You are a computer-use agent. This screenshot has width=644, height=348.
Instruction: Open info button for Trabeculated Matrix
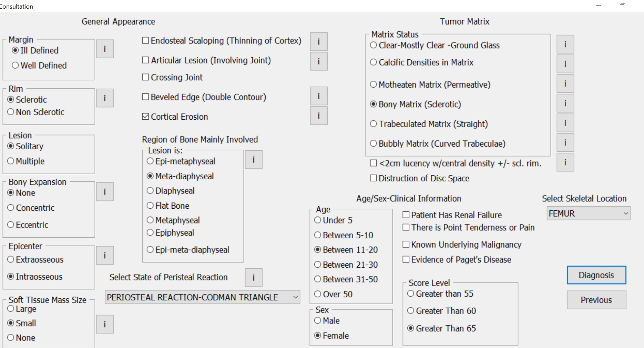(x=565, y=123)
